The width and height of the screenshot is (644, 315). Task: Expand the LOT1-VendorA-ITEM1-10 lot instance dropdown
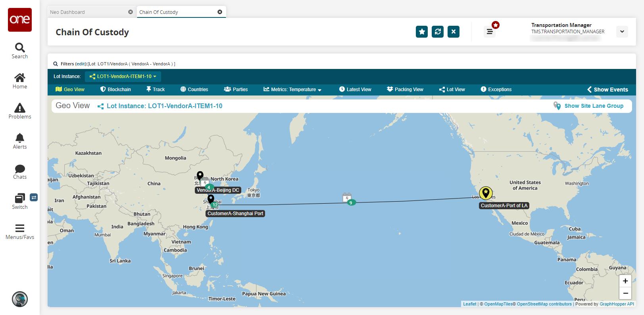[123, 76]
